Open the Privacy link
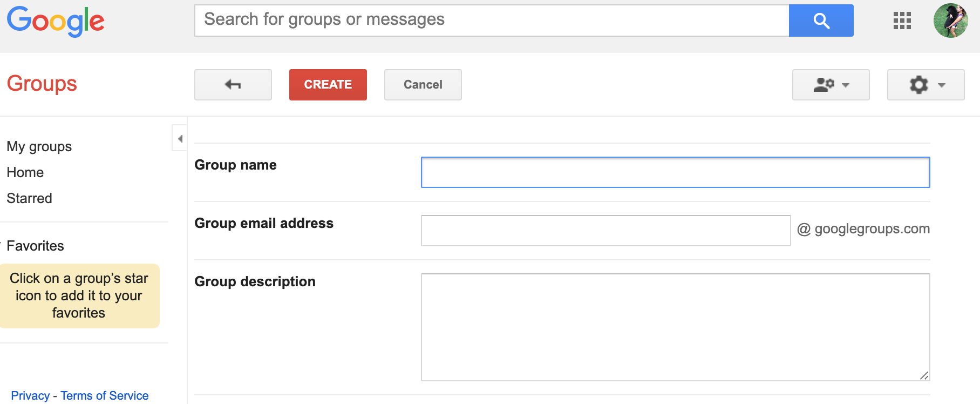The width and height of the screenshot is (980, 404). [30, 395]
